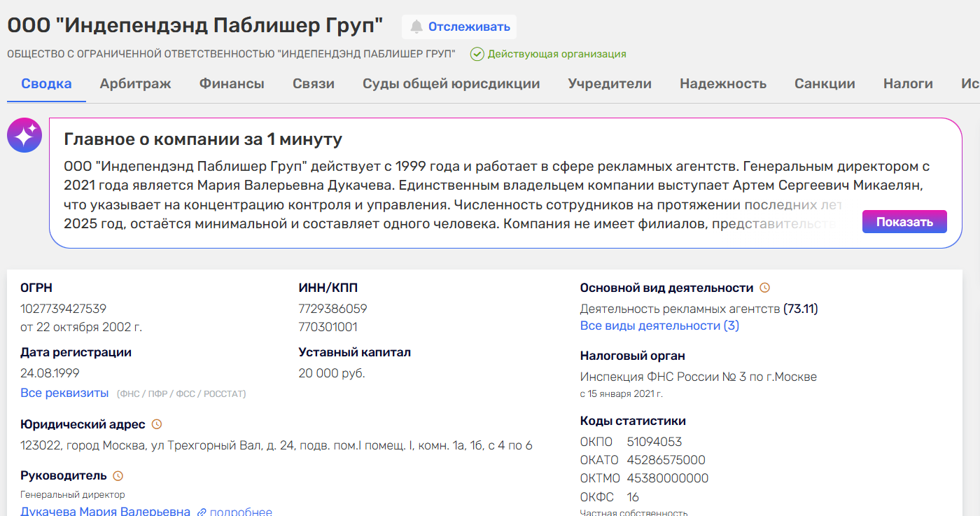
Task: Click history clock icon beside Юридический адрес
Action: (x=157, y=424)
